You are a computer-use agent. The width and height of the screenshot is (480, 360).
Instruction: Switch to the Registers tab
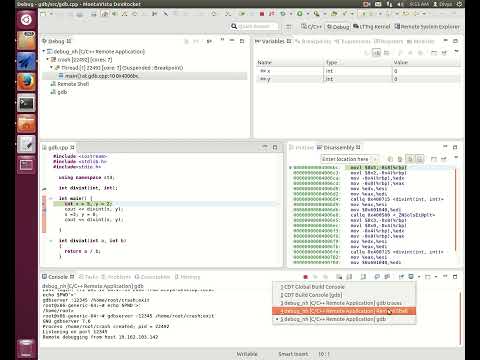coord(388,42)
